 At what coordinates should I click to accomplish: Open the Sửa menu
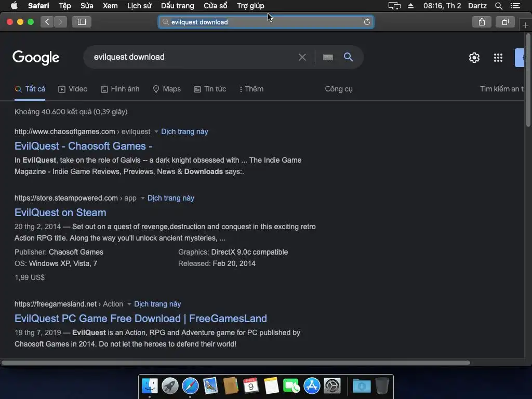pos(87,6)
